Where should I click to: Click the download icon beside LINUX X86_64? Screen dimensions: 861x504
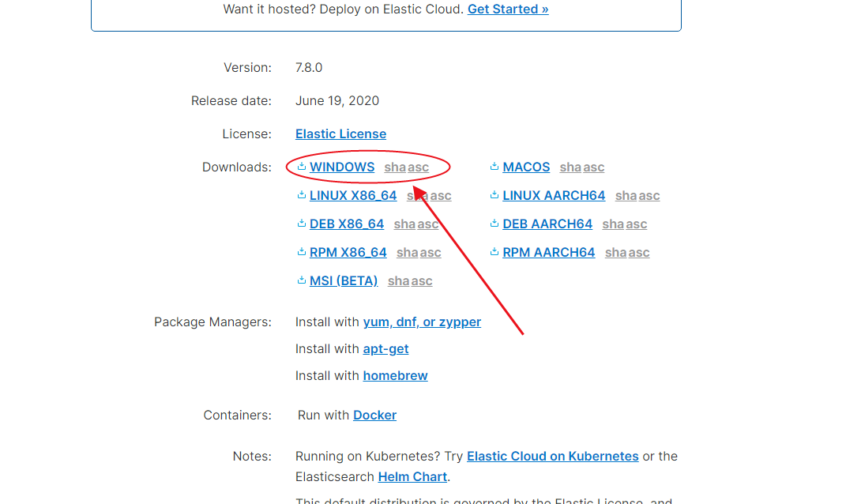[x=302, y=195]
